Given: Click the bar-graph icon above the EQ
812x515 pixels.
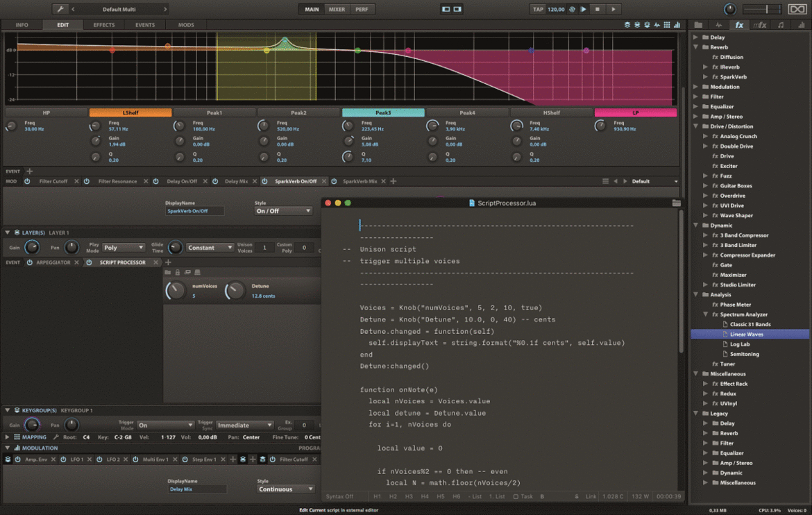Looking at the screenshot, I should click(677, 24).
